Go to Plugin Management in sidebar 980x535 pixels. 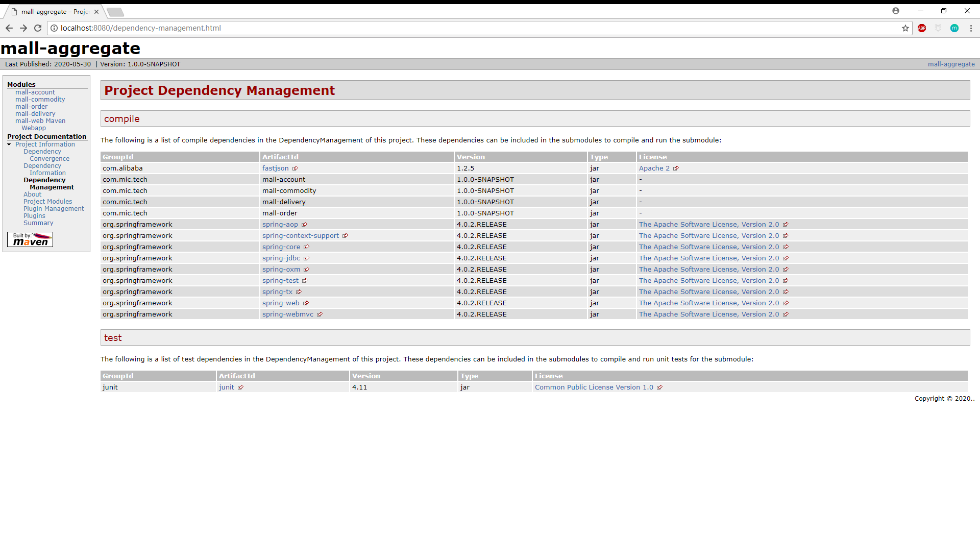point(54,209)
